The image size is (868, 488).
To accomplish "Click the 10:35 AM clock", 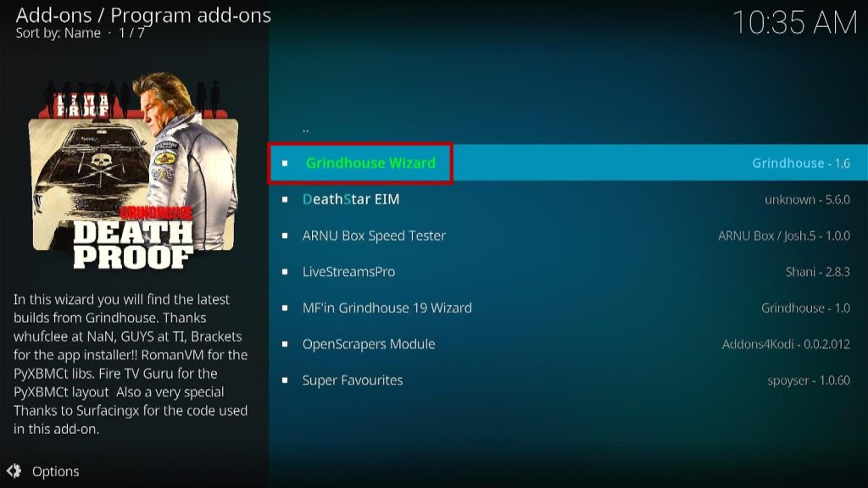I will tap(795, 23).
